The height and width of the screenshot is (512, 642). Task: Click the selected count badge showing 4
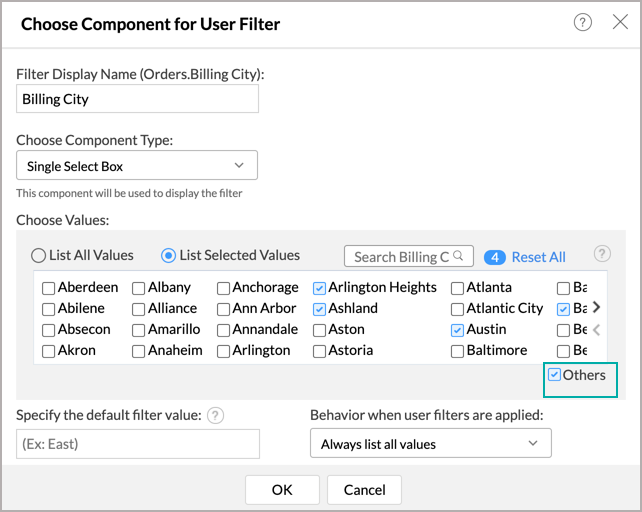494,257
